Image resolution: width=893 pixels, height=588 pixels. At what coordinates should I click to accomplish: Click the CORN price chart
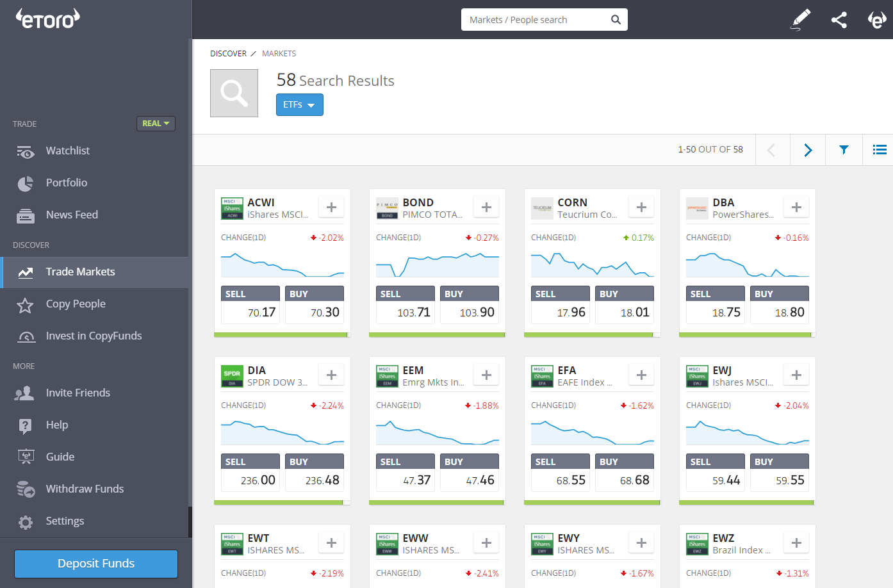tap(593, 264)
